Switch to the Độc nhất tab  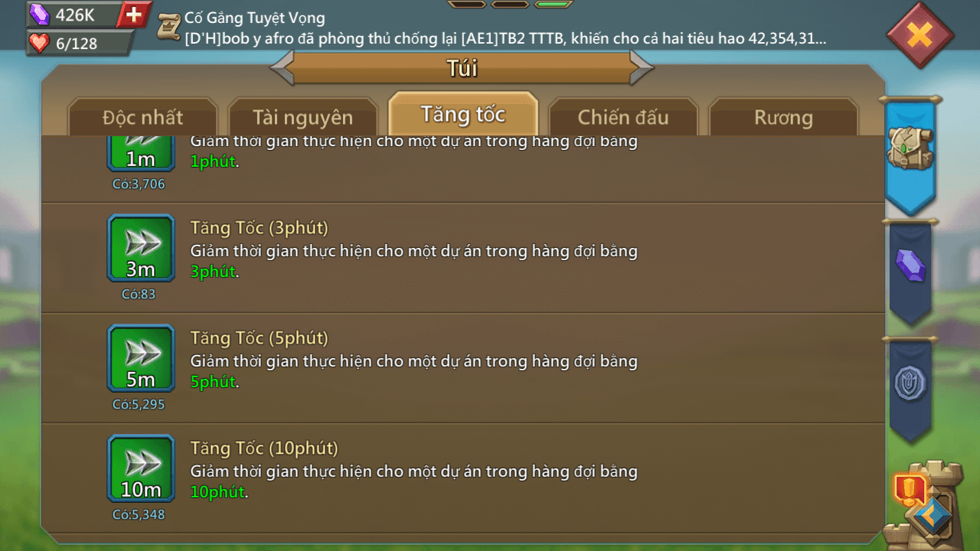[143, 117]
